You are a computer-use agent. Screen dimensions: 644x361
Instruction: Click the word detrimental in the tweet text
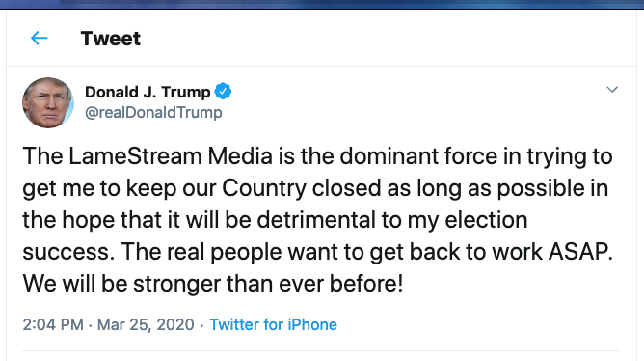[x=316, y=219]
